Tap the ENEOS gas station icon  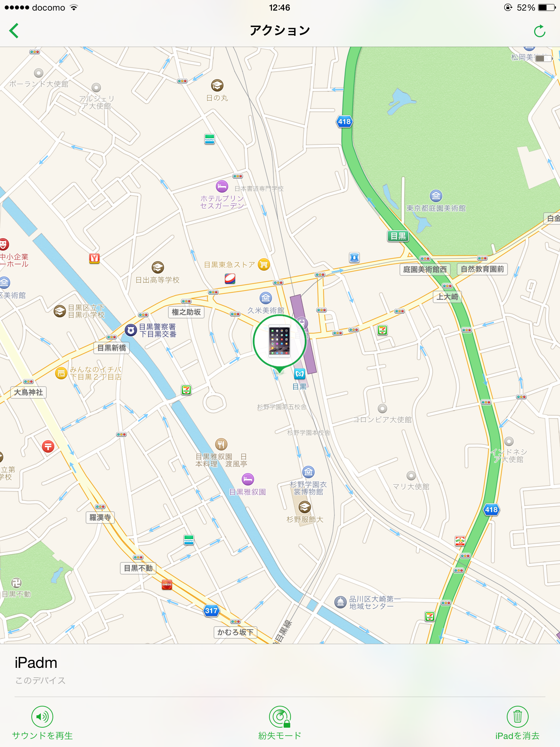(x=167, y=584)
